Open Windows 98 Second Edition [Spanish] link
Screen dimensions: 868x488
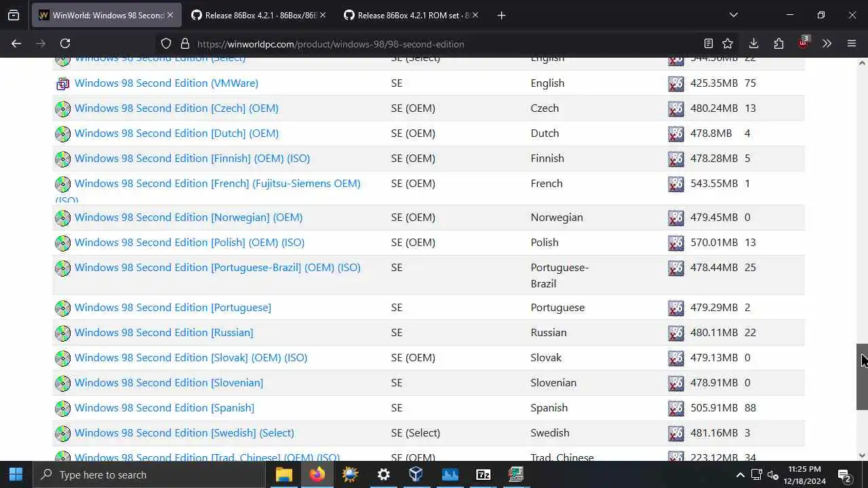point(164,407)
